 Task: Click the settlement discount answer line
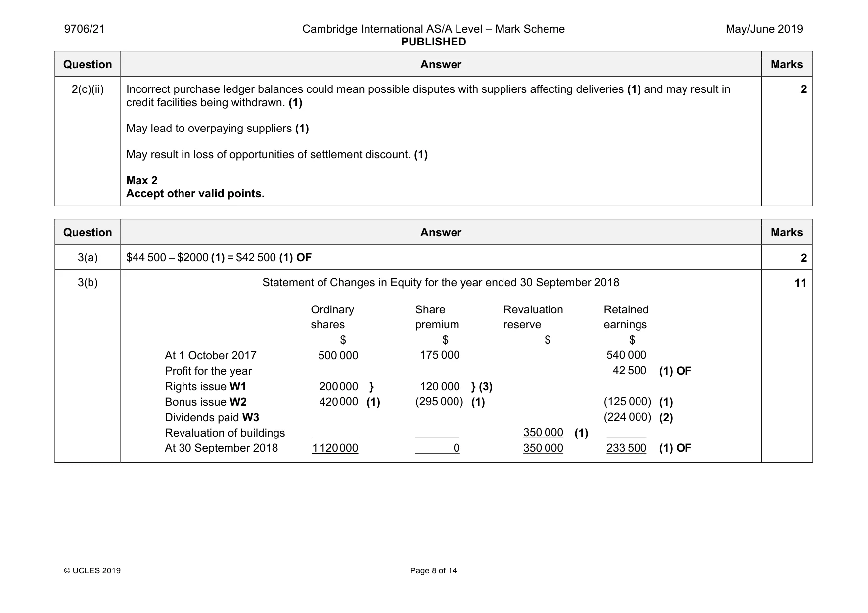pyautogui.click(x=277, y=155)
